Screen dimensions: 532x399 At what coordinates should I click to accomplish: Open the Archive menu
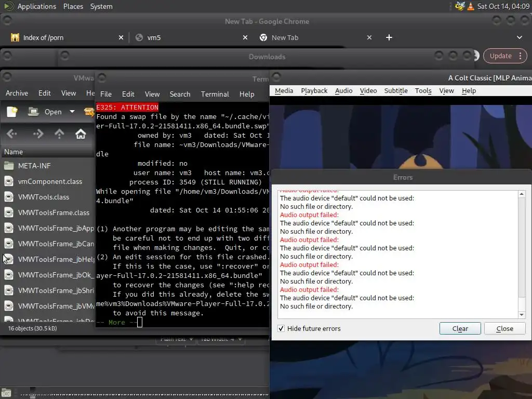[x=17, y=93]
